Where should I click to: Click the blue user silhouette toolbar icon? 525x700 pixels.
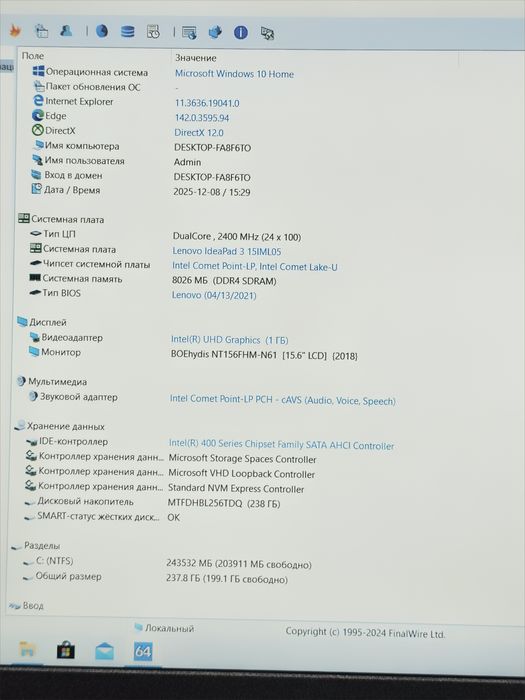click(x=66, y=30)
